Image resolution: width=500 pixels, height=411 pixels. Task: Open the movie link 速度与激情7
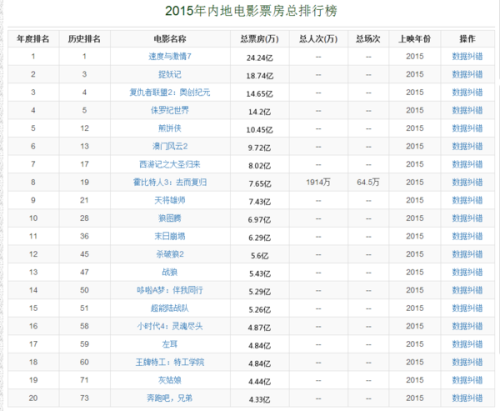point(170,56)
